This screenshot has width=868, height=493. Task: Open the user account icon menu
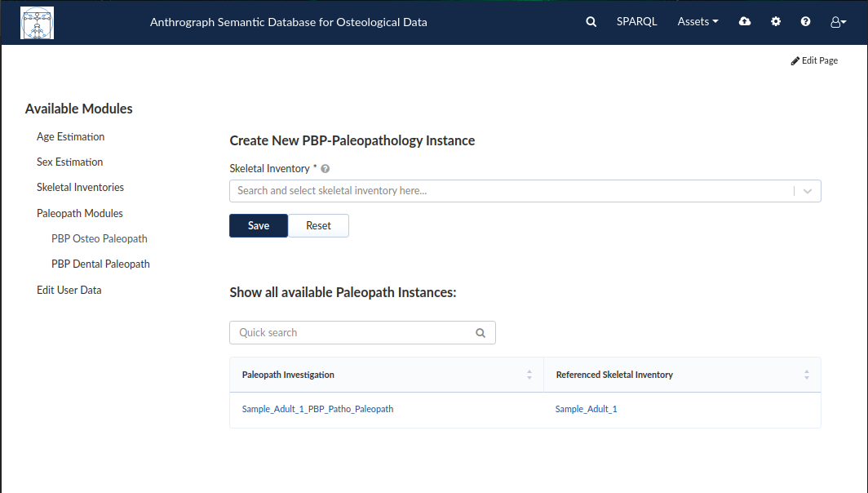tap(838, 22)
